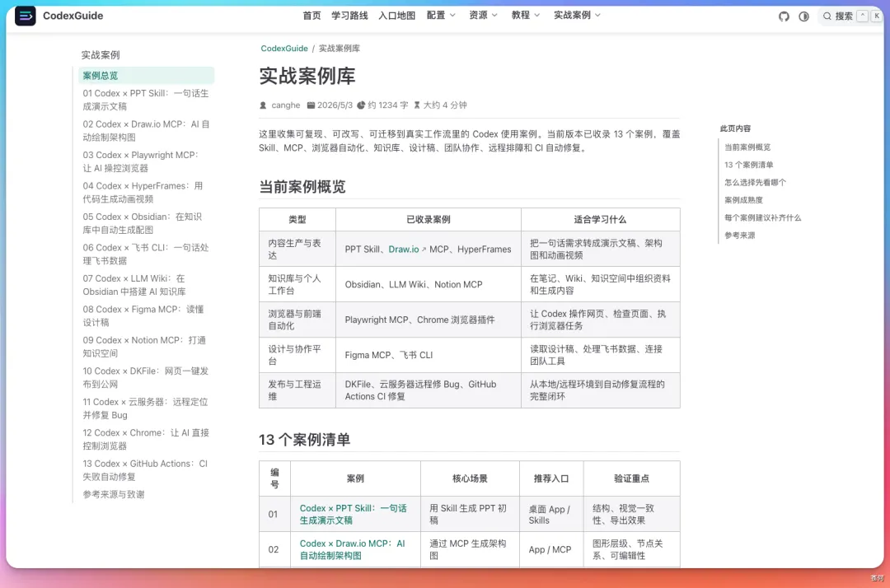Open sidebar item 01 Codex × PPT Skill
Image resolution: width=890 pixels, height=588 pixels.
click(146, 100)
